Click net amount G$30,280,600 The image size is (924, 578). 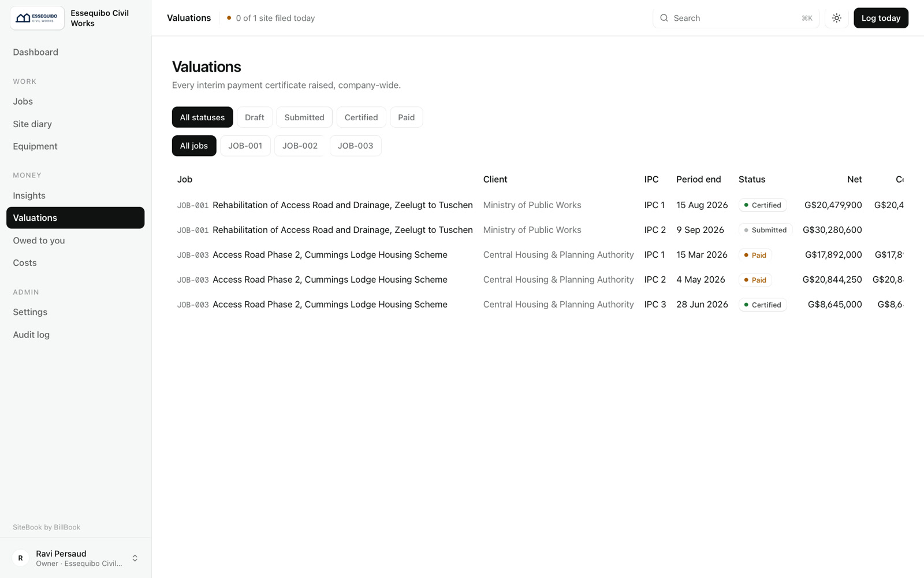click(x=832, y=230)
